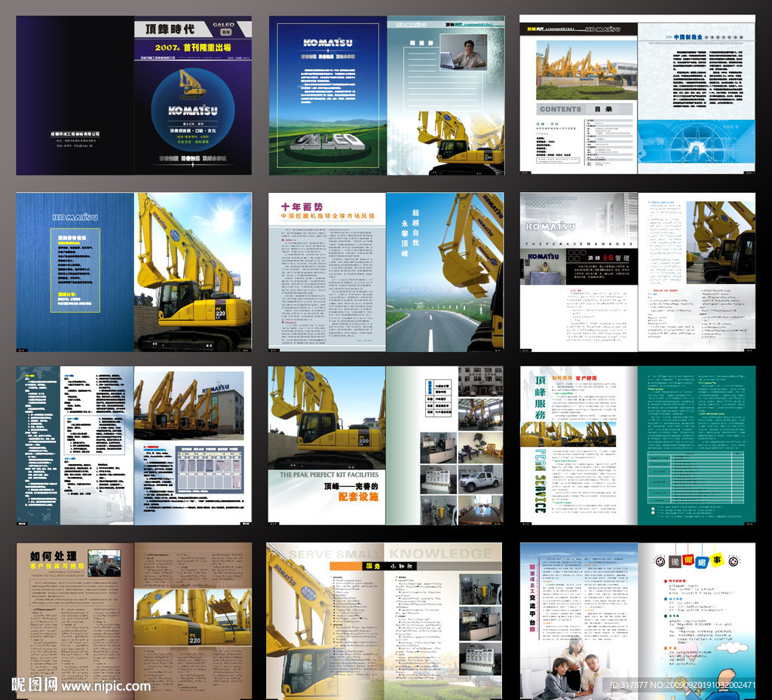
Task: Open the CONTENTS 目录 spread thumbnail
Action: click(638, 94)
